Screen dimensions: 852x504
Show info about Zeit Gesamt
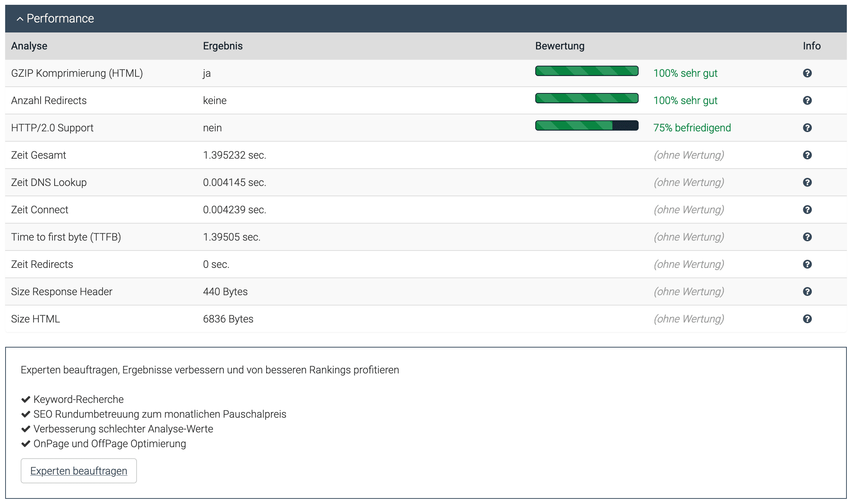pyautogui.click(x=807, y=155)
